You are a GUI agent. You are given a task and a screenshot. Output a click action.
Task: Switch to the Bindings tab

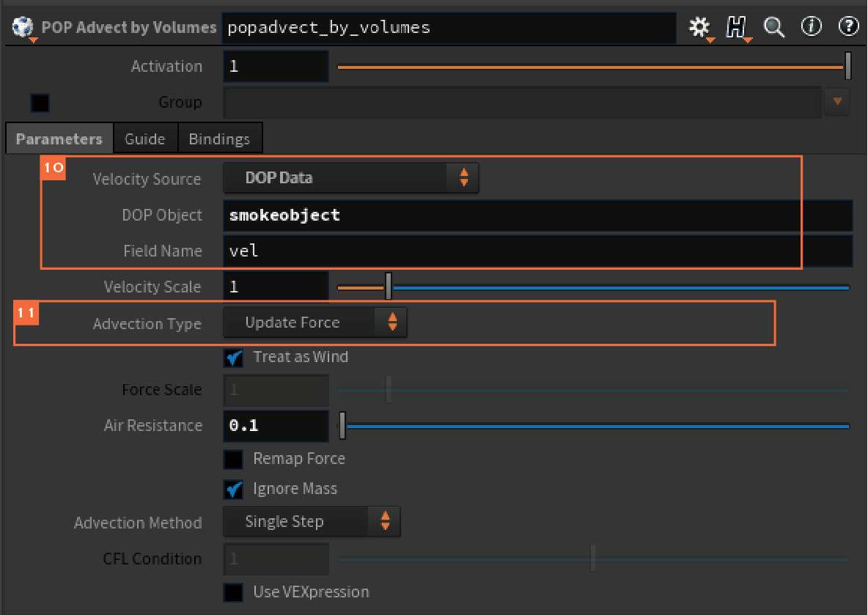(219, 139)
